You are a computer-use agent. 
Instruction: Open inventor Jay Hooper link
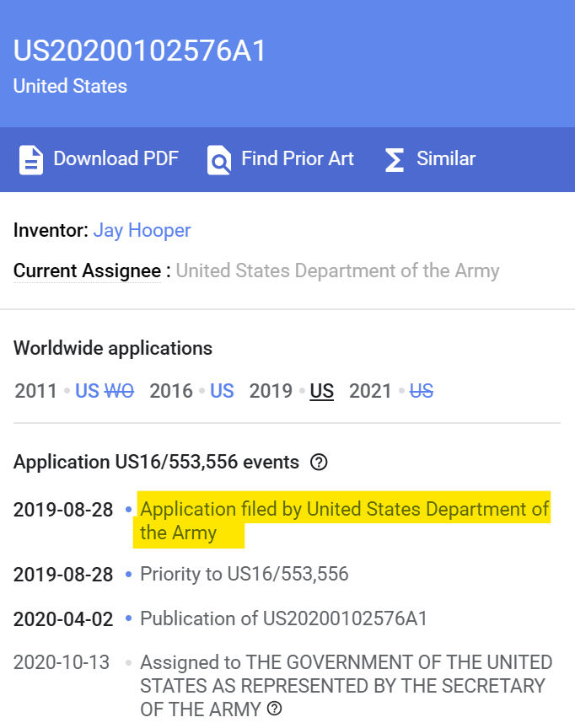click(142, 230)
